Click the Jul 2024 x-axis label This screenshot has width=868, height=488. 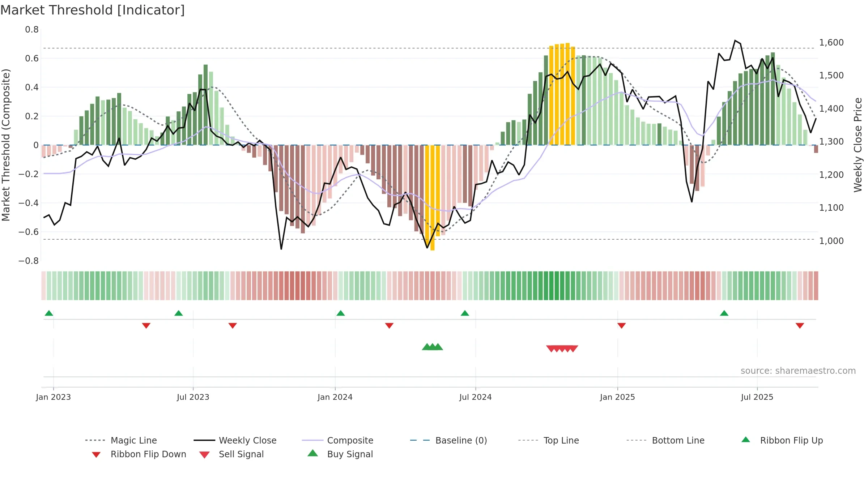pos(476,397)
